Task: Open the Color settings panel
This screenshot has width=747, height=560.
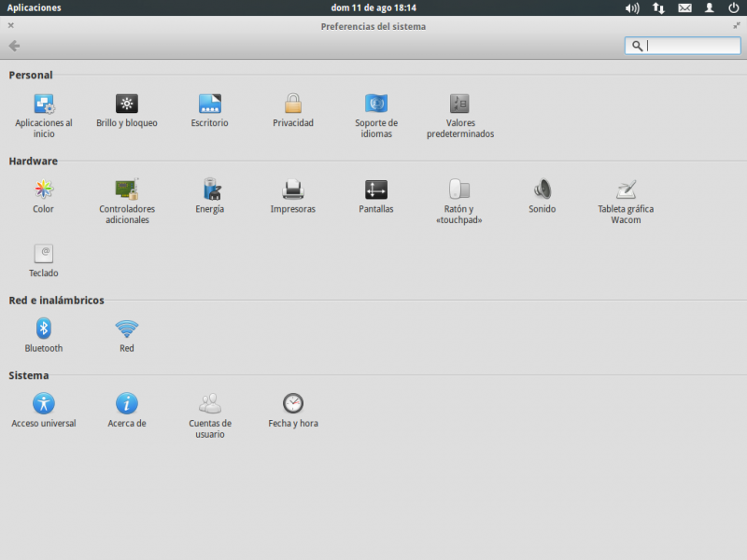Action: pyautogui.click(x=44, y=190)
